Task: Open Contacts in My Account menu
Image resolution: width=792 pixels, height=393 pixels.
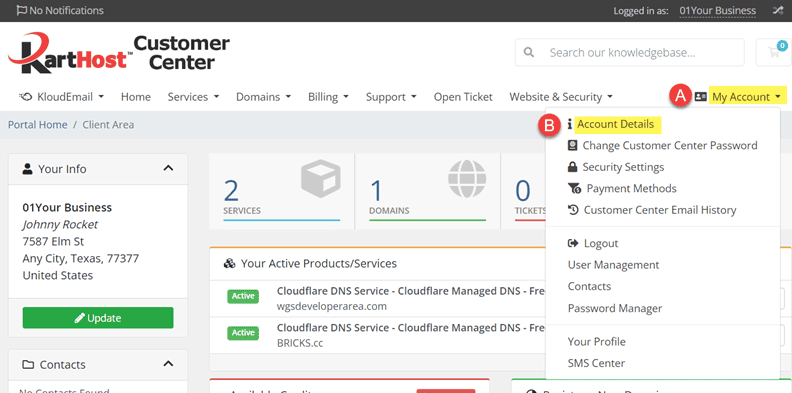Action: click(589, 286)
